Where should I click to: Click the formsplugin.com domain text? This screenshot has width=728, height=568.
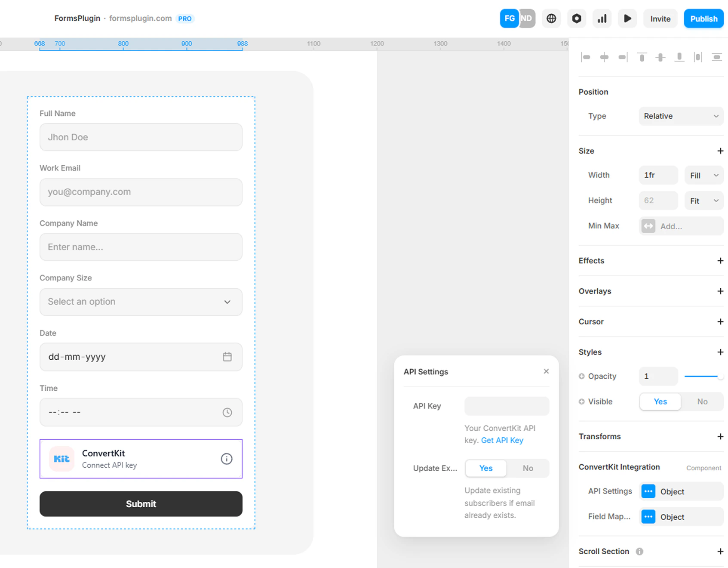click(140, 19)
